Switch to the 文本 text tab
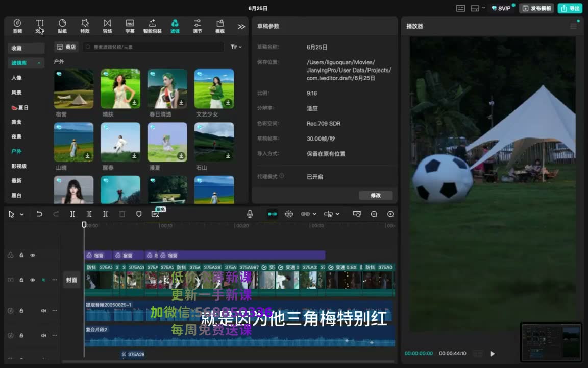 click(40, 26)
